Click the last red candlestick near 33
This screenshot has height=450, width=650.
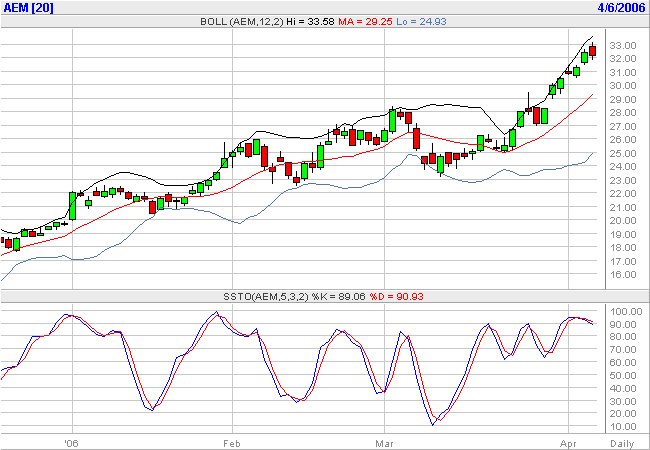(593, 51)
